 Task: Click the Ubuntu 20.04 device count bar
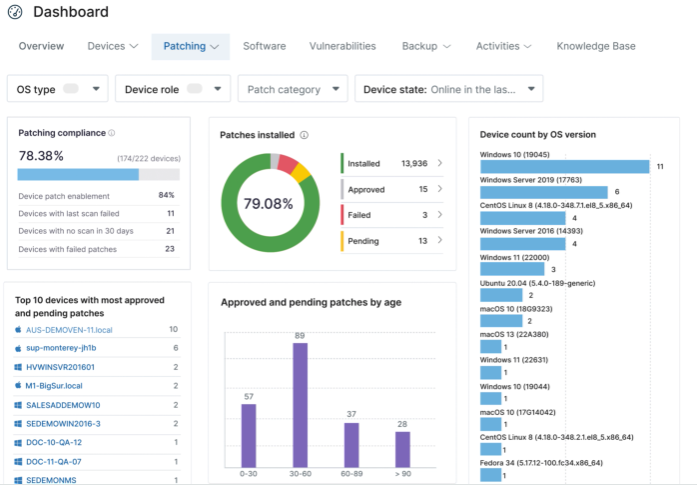[x=501, y=295]
